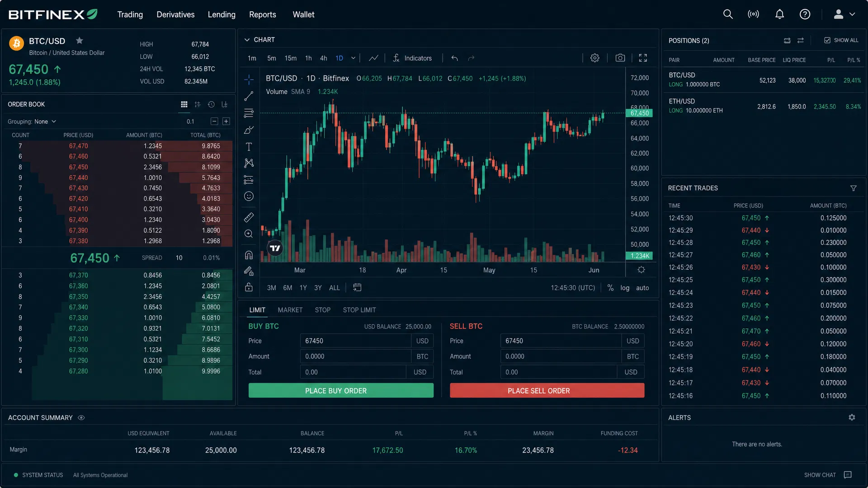Toggle the Show All positions checkbox
This screenshot has height=488, width=868.
(827, 40)
